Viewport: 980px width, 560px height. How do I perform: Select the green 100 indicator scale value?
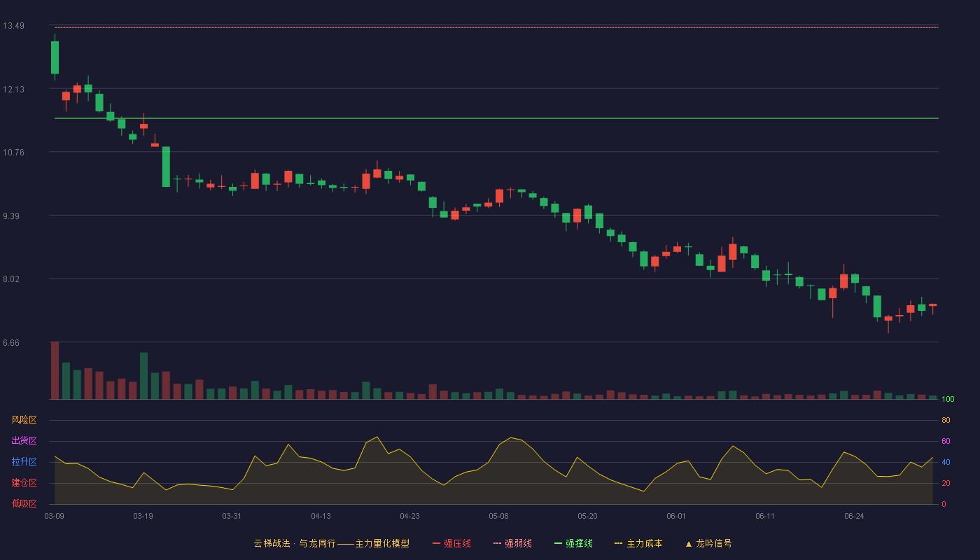(x=948, y=400)
